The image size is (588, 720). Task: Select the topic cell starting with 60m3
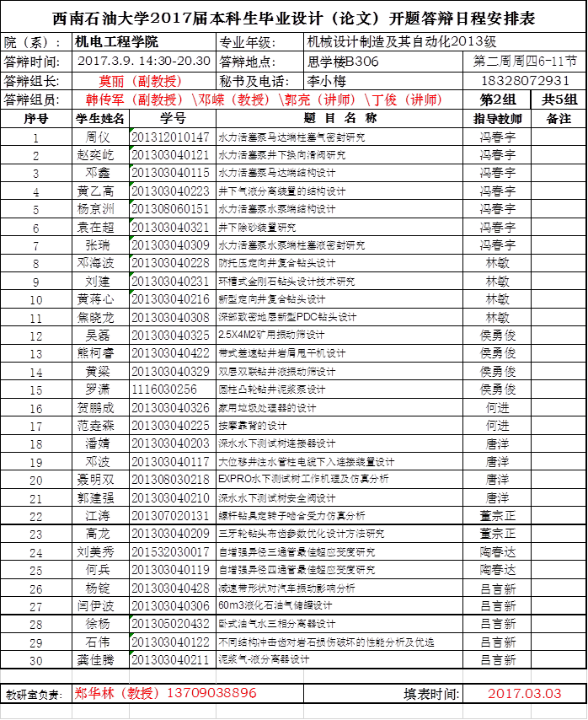[339, 606]
